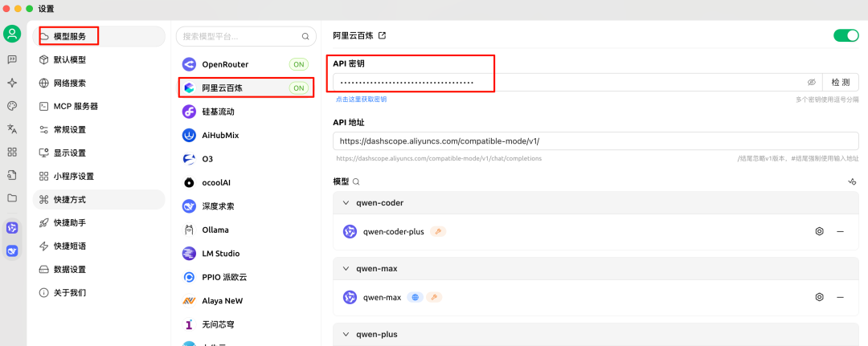Open the chat assistant sidebar icon
868x346 pixels.
(x=12, y=59)
